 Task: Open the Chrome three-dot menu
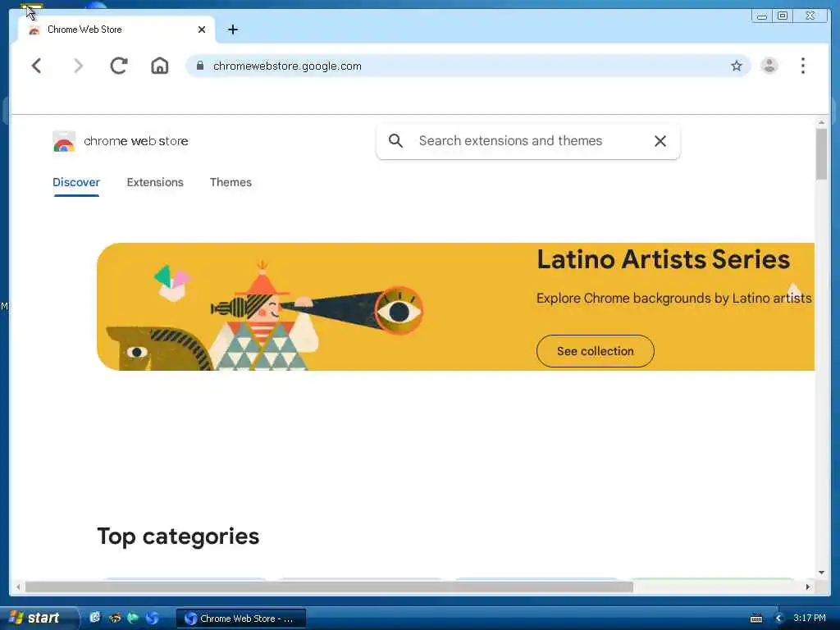(x=802, y=66)
